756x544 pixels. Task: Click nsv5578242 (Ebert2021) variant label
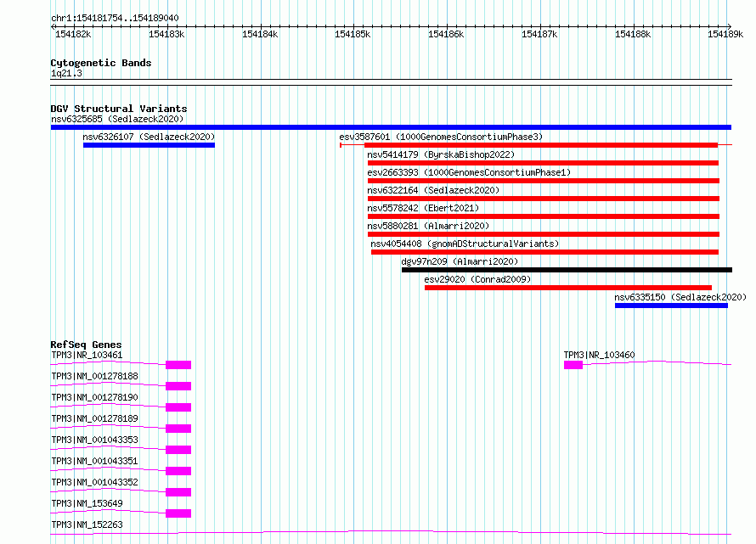(x=423, y=208)
